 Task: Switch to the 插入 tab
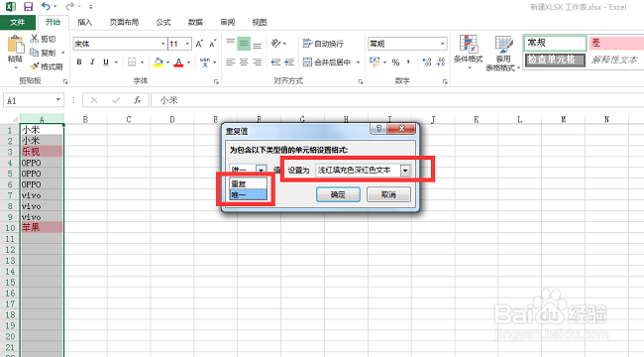pyautogui.click(x=84, y=22)
